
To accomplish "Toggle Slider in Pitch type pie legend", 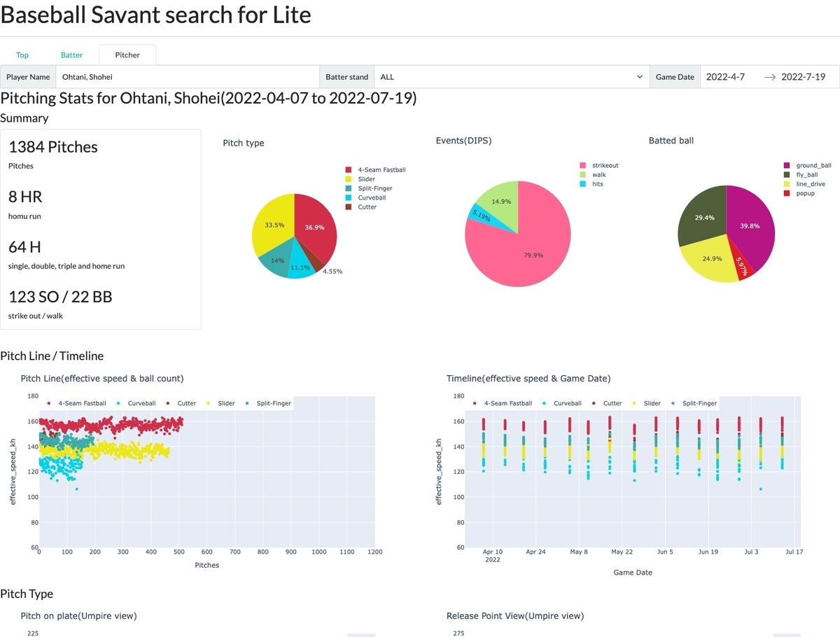I will point(360,179).
